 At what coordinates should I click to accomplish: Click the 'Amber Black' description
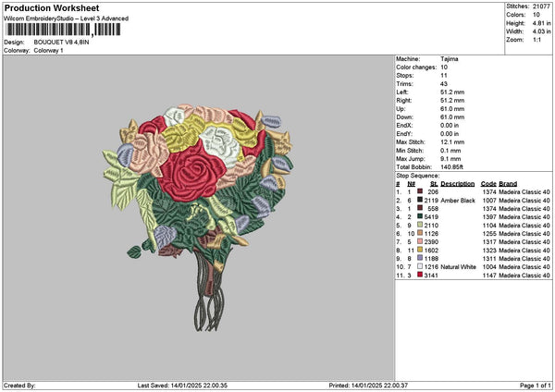(x=458, y=201)
